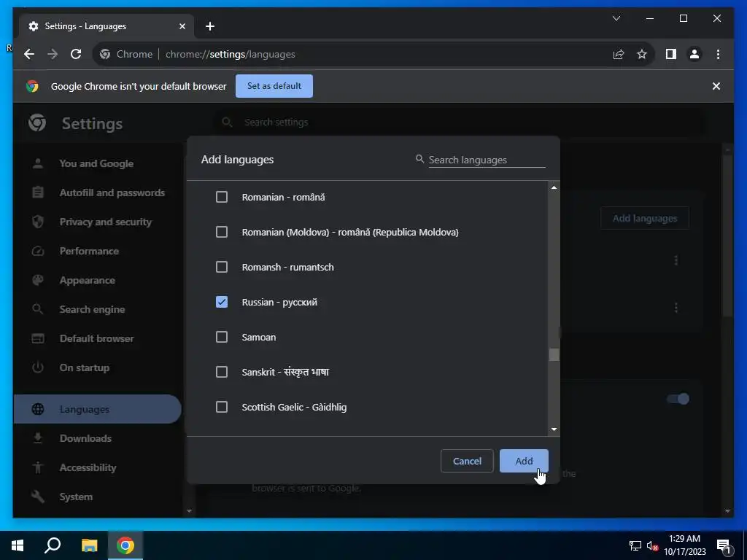Screen dimensions: 747x560
Task: Click the Autofill clipboard icon
Action: point(38,192)
